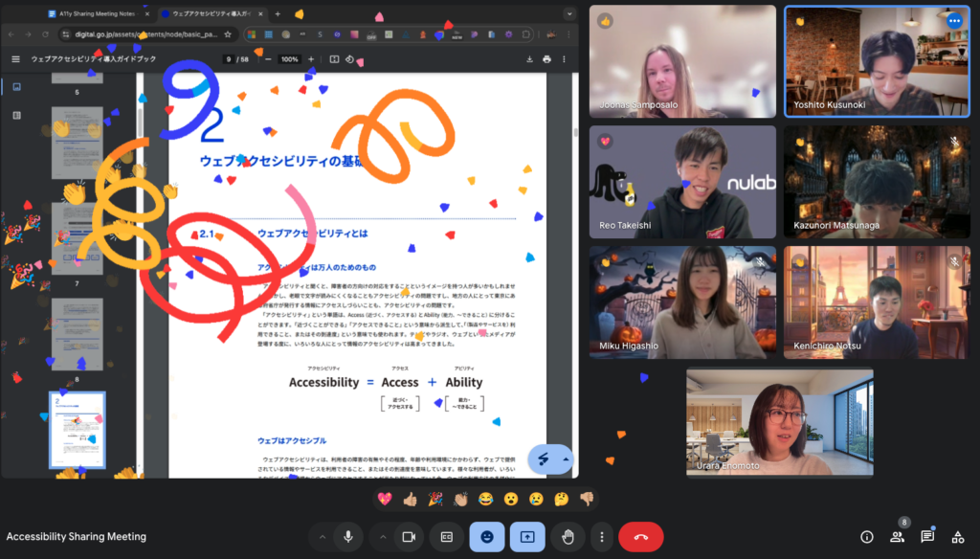Stop presenting with the share screen button
This screenshot has height=559, width=980.
pos(526,537)
